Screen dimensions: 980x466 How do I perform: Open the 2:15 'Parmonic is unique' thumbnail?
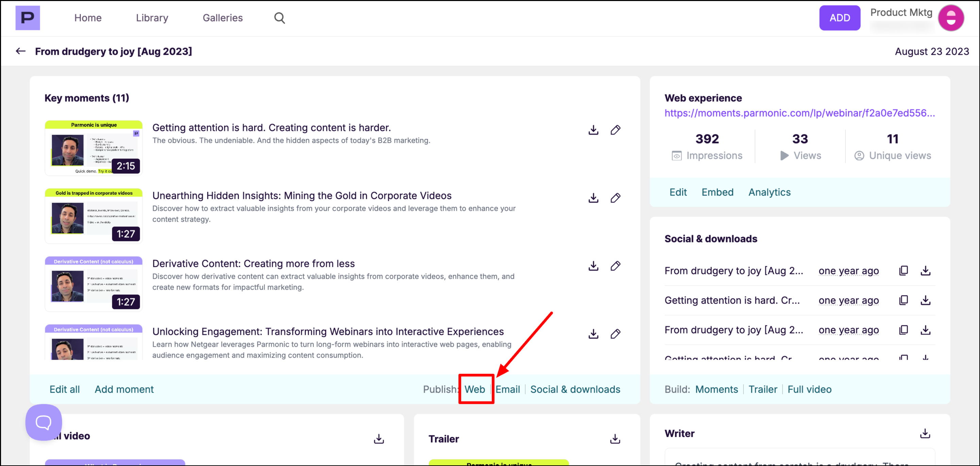click(93, 148)
